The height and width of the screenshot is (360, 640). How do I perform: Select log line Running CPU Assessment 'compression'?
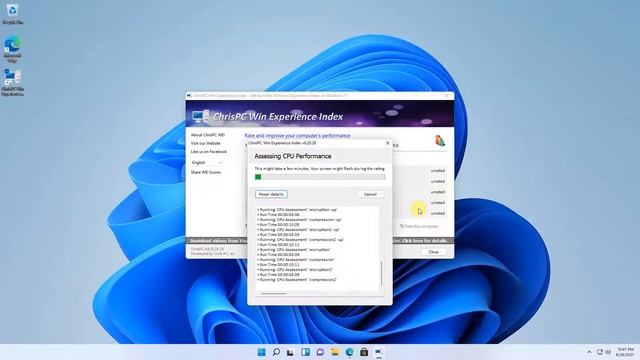[x=296, y=260]
